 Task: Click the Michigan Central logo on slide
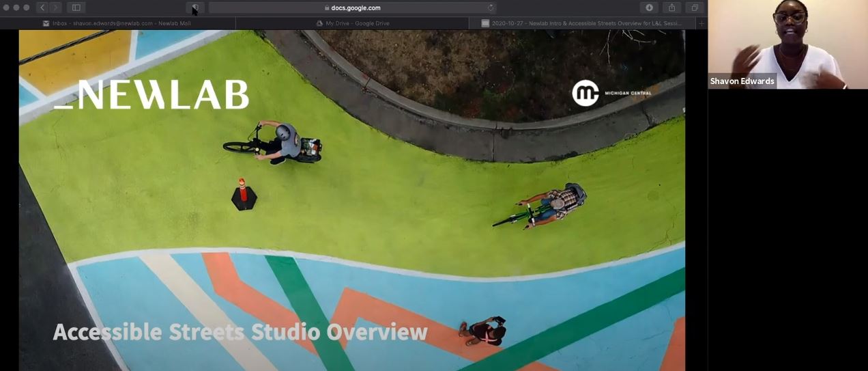[612, 93]
